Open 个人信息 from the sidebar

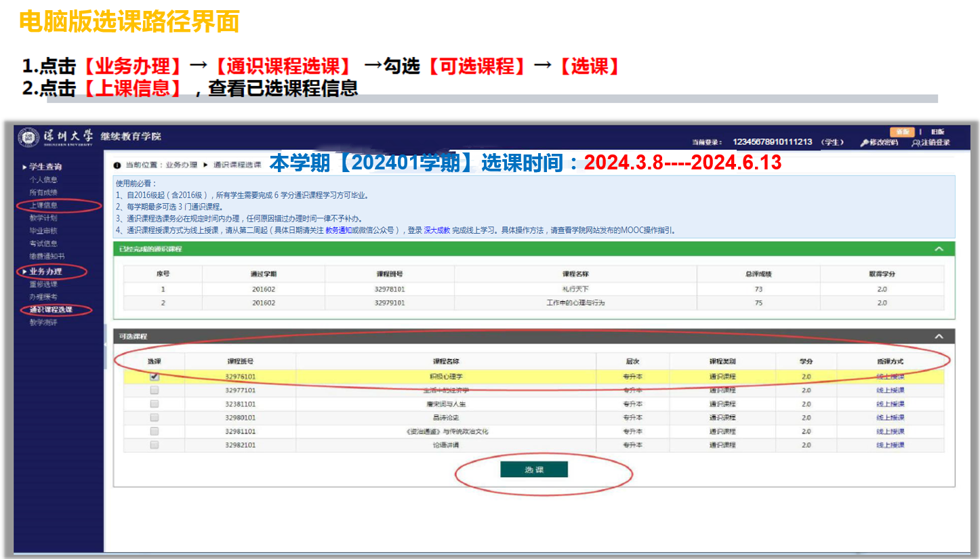(x=43, y=180)
